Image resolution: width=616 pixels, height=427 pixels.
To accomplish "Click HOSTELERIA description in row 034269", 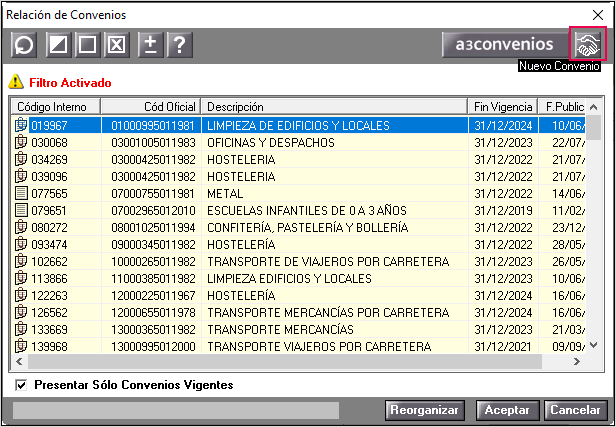I will click(241, 159).
